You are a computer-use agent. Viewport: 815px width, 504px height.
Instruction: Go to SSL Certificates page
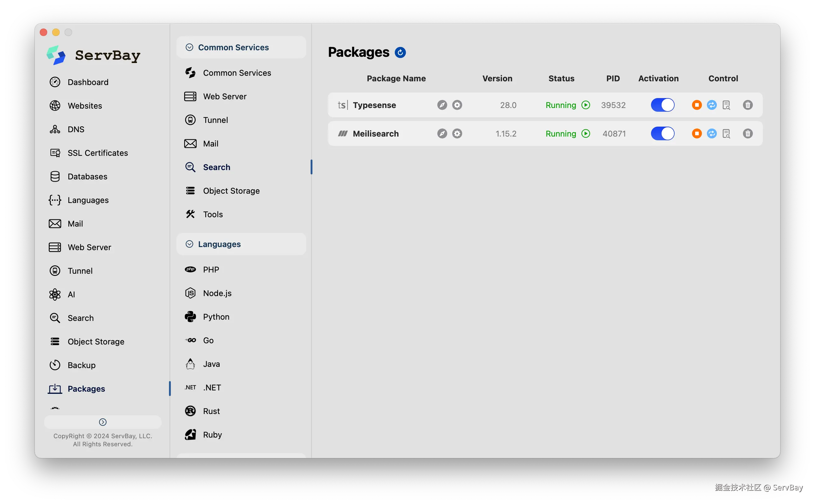(98, 153)
